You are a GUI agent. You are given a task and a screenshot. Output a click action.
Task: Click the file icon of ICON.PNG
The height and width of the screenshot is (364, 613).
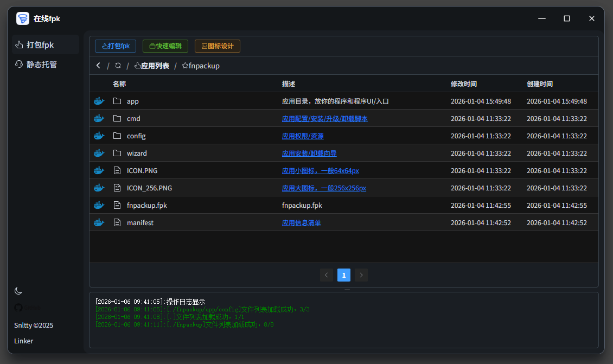coord(117,170)
